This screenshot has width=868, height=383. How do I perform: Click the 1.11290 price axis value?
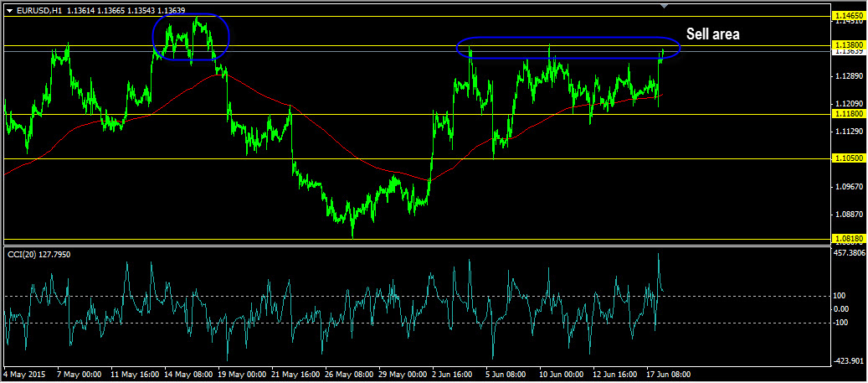(850, 132)
